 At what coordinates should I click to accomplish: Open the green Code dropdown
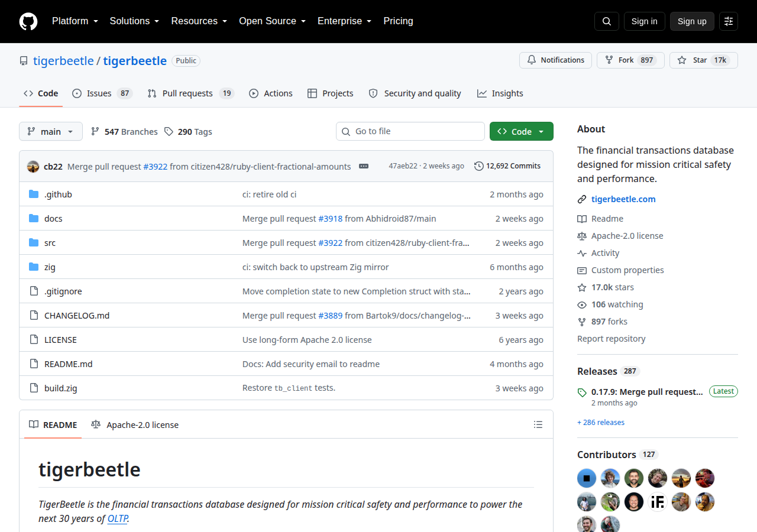522,131
